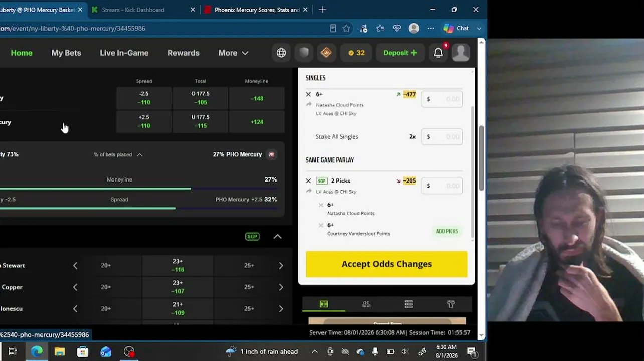
Task: Collapse the player points section chevron
Action: point(277,236)
